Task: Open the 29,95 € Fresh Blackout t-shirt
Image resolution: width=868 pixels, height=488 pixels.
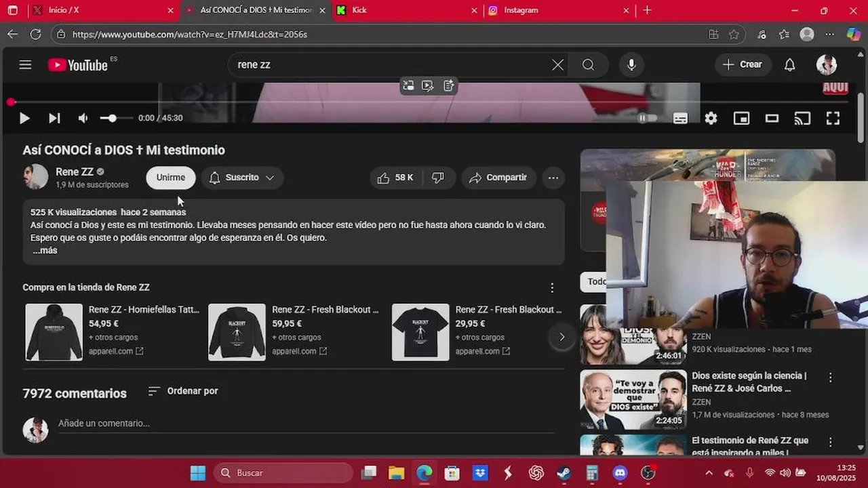Action: [x=479, y=331]
